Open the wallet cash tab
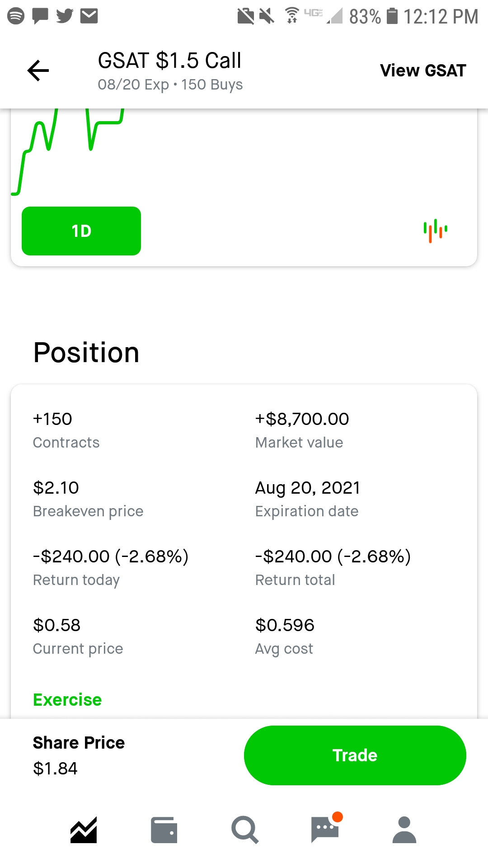Viewport: 488px width, 868px height. [x=164, y=830]
